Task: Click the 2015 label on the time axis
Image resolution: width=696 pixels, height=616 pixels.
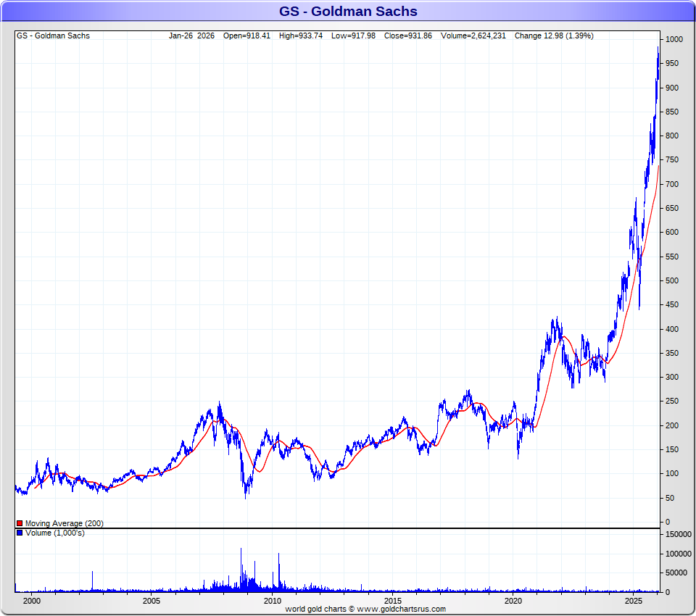Action: 393,601
